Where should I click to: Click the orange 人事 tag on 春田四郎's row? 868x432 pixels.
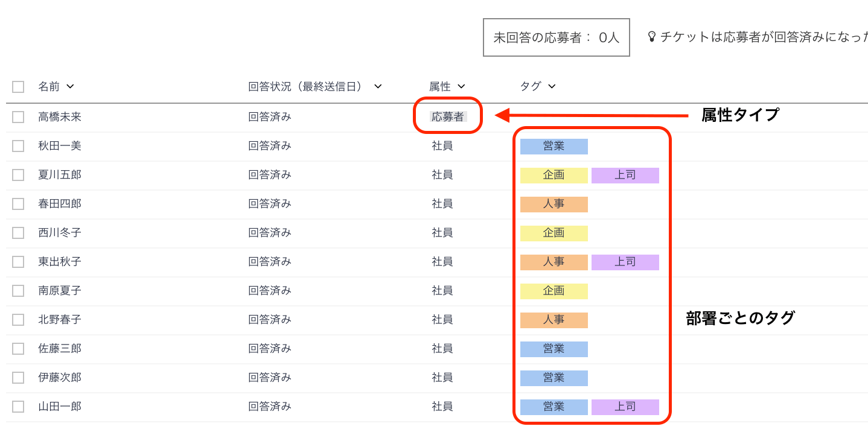(x=554, y=204)
